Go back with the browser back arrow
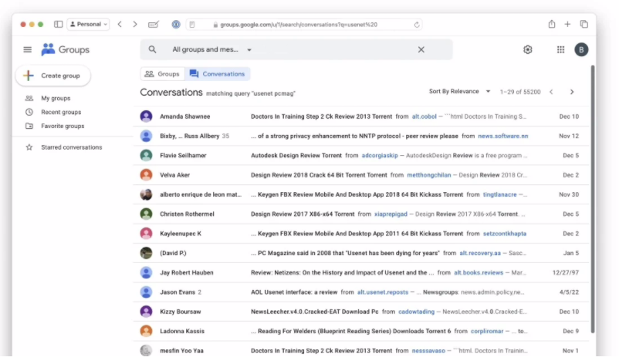 coord(120,25)
